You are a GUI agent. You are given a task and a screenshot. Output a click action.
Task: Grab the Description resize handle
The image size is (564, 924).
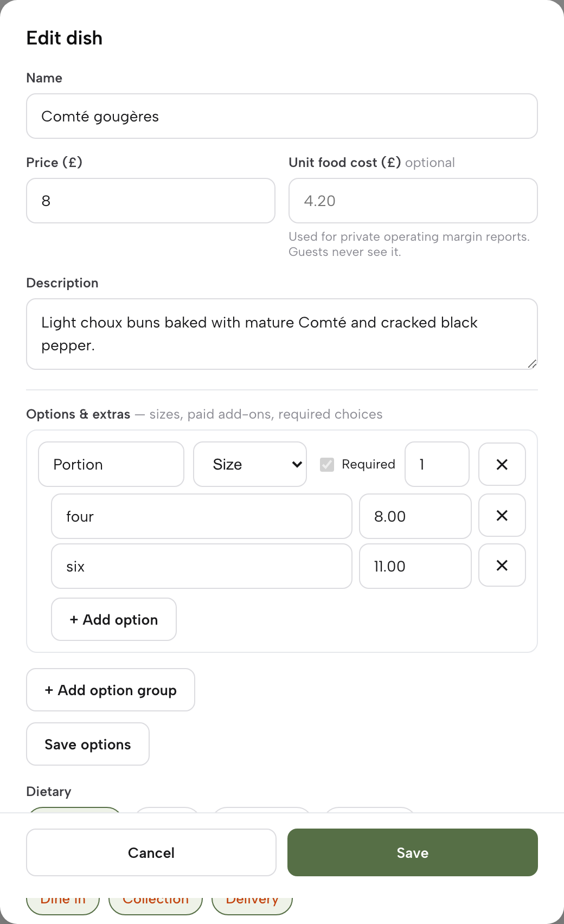point(532,364)
